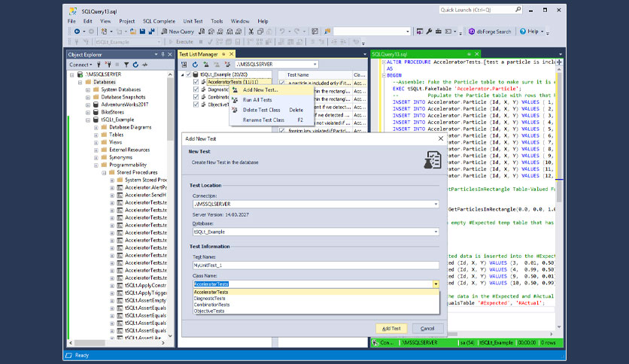Open the Connection dropdown in Add New Test
629x364 pixels.
436,204
